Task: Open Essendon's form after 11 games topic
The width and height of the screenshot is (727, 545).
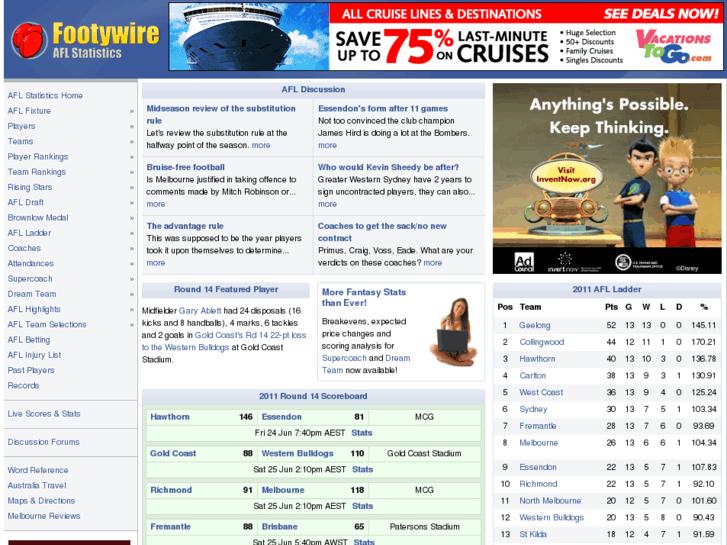Action: tap(383, 109)
